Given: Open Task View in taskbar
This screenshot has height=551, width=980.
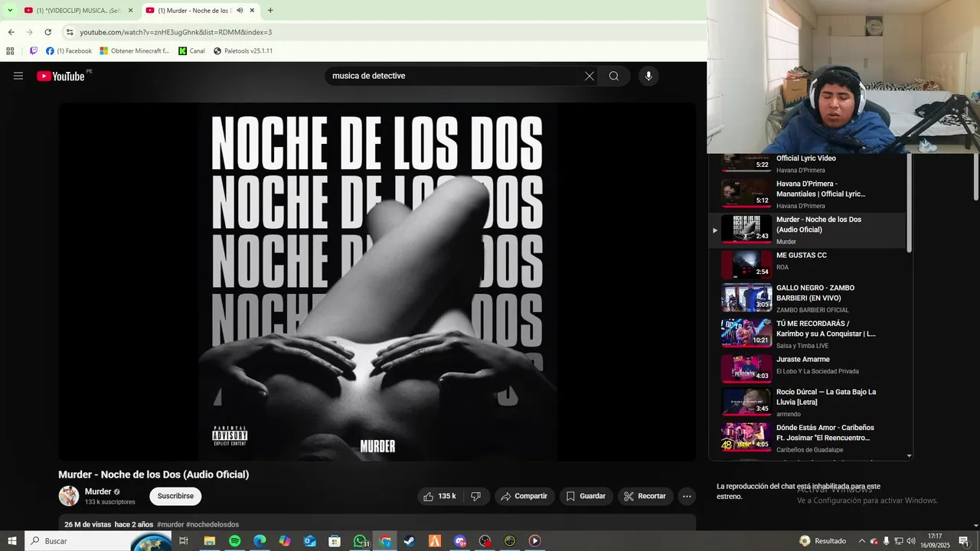Looking at the screenshot, I should 184,541.
